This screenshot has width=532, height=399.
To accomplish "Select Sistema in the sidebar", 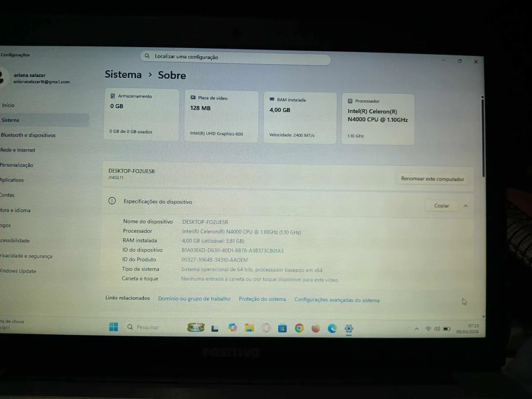I will coord(44,120).
